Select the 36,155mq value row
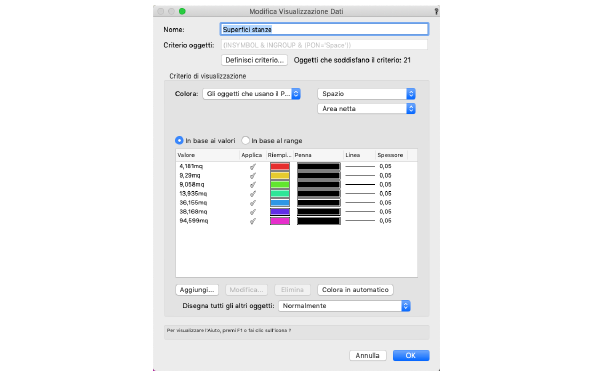Image resolution: width=593 pixels, height=377 pixels. coord(296,203)
